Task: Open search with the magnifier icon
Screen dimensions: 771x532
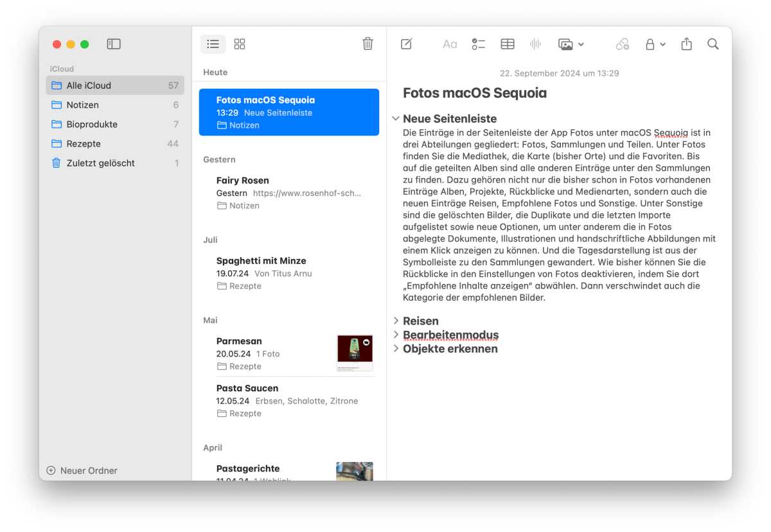Action: (x=713, y=44)
